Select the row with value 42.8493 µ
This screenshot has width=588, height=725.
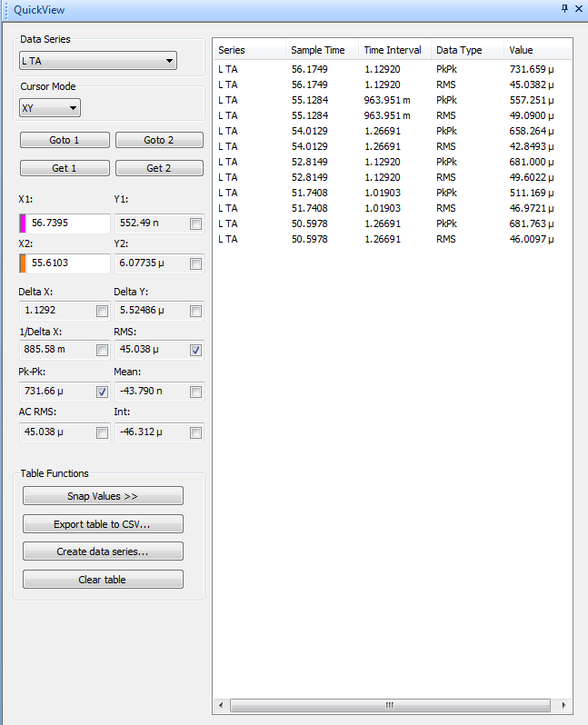pyautogui.click(x=393, y=146)
